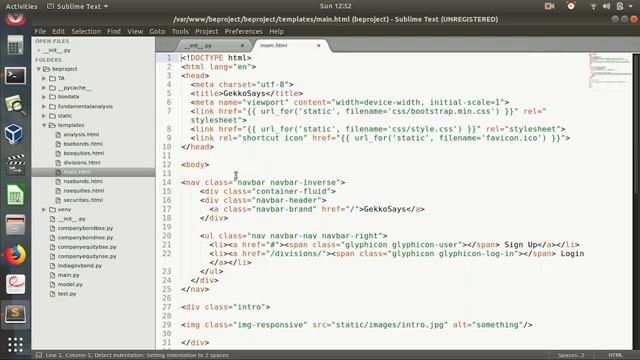The width and height of the screenshot is (640, 360).
Task: Open the Edit menu
Action: [x=58, y=31]
